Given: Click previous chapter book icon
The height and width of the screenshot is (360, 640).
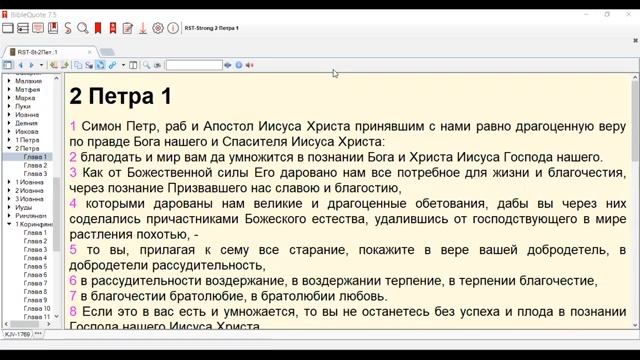Looking at the screenshot, I should [53, 65].
